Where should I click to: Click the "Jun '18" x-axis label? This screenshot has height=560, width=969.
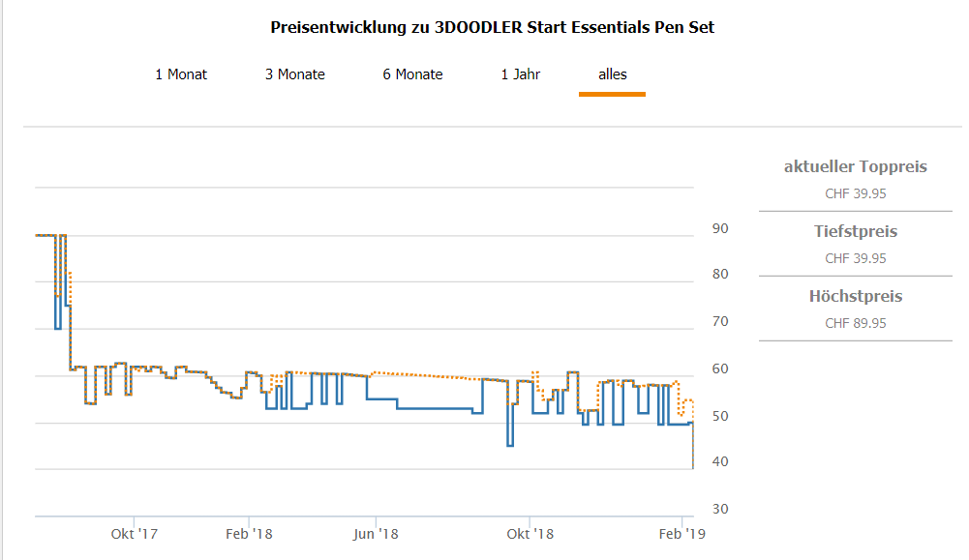(376, 534)
